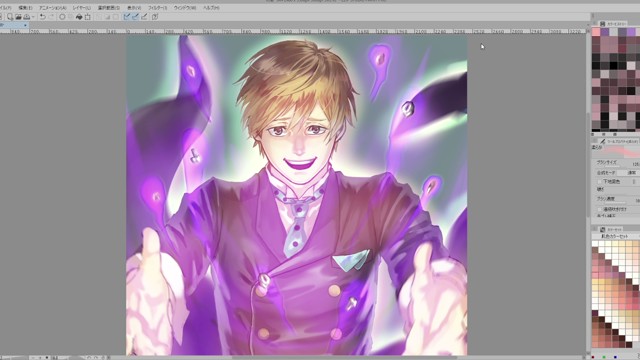Open the 肌色カラーセット color set dropdown
The width and height of the screenshot is (640, 360).
616,236
